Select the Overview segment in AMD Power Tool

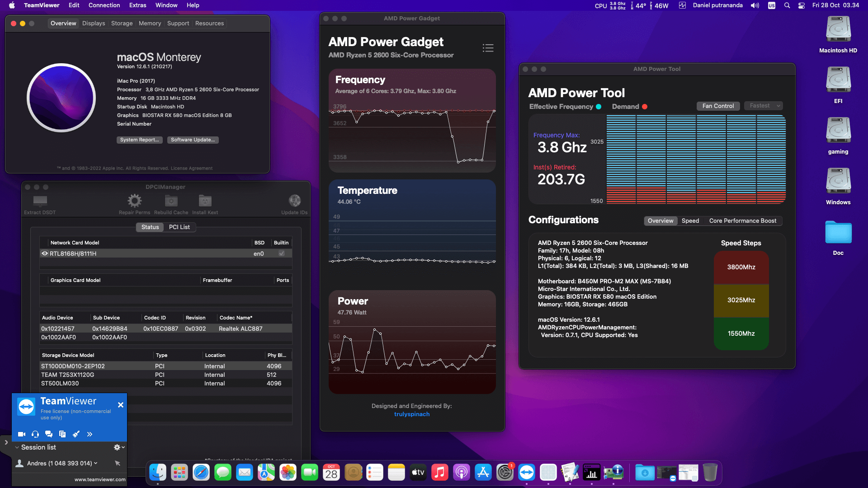(x=660, y=221)
